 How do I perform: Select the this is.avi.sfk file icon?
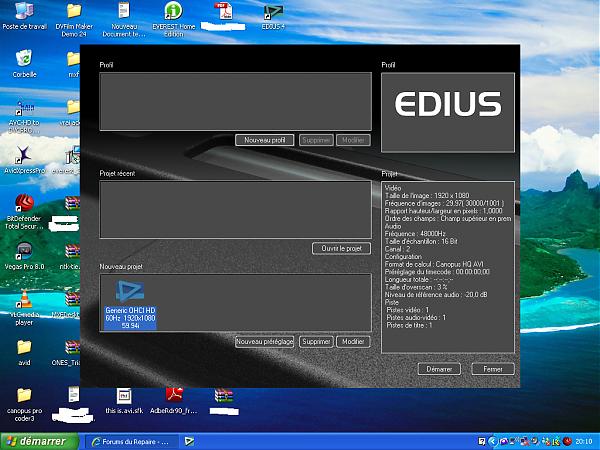click(124, 401)
